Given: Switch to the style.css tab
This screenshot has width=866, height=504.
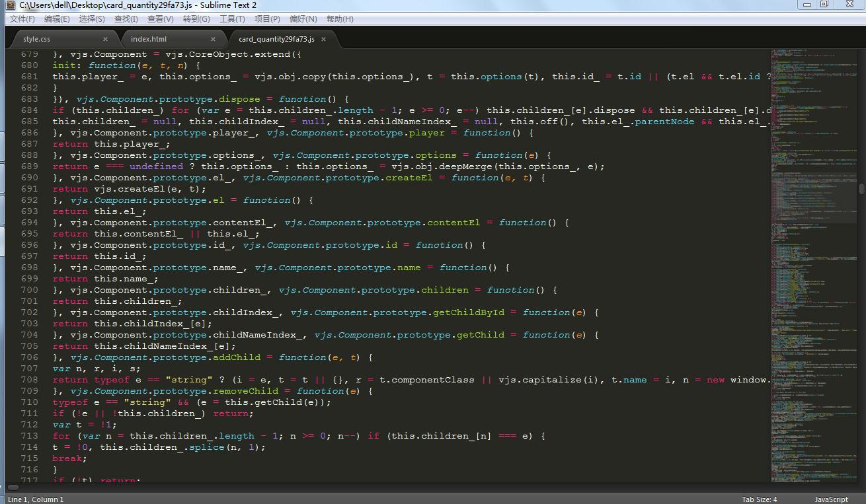Looking at the screenshot, I should [x=37, y=39].
